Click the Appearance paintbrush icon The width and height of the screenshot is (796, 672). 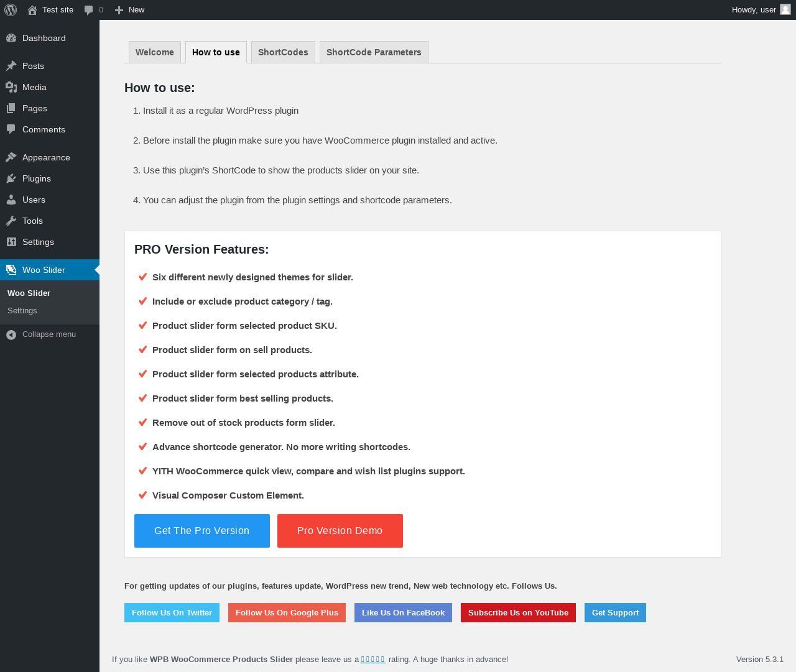[x=11, y=157]
